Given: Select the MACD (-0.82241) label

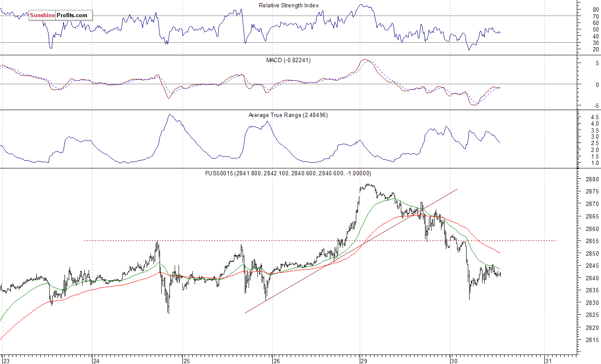Looking at the screenshot, I should (288, 60).
